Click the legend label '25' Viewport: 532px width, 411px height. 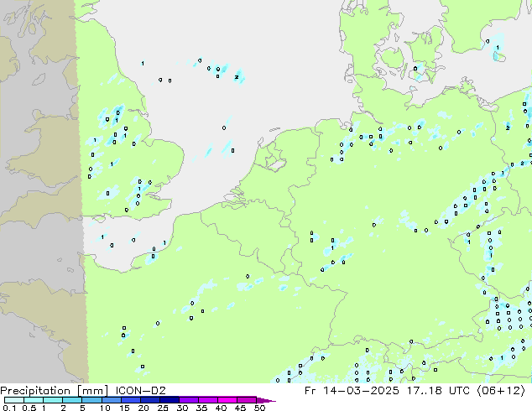click(x=163, y=408)
